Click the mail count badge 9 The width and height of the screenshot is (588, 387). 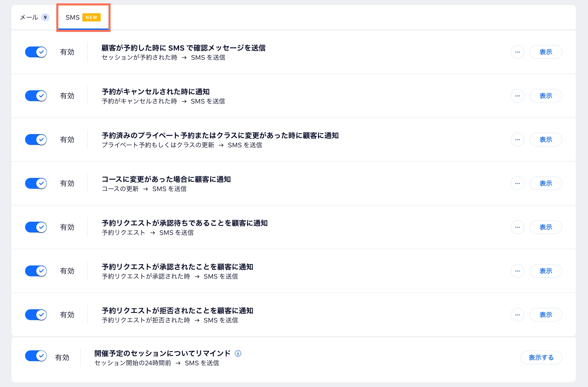coord(45,17)
